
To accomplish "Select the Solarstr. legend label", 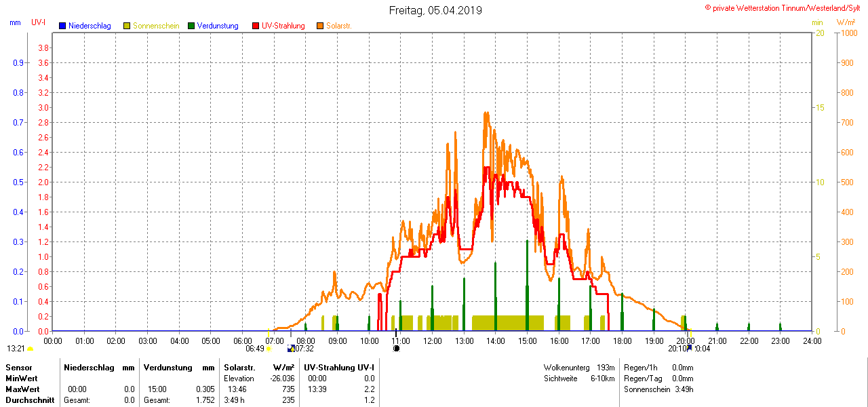I will click(x=339, y=26).
